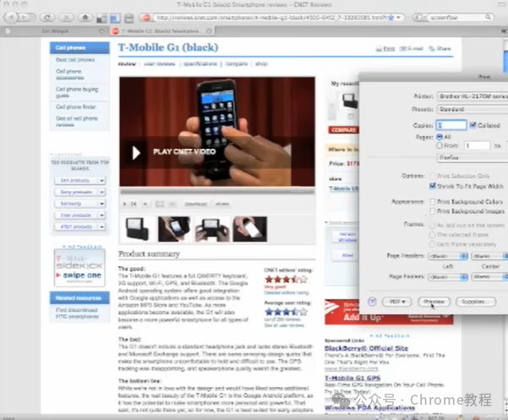Open the Dell products dropdown in sidebar

(x=79, y=180)
